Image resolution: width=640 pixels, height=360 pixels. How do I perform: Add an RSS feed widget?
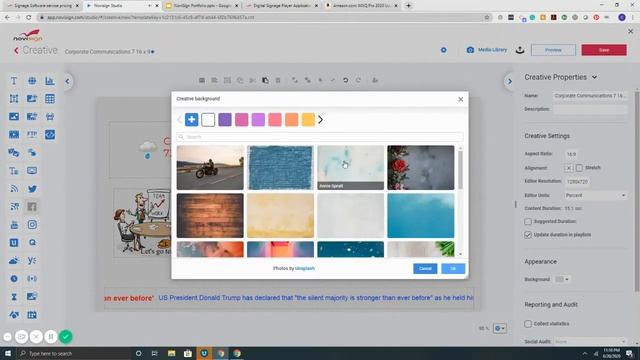tap(14, 189)
